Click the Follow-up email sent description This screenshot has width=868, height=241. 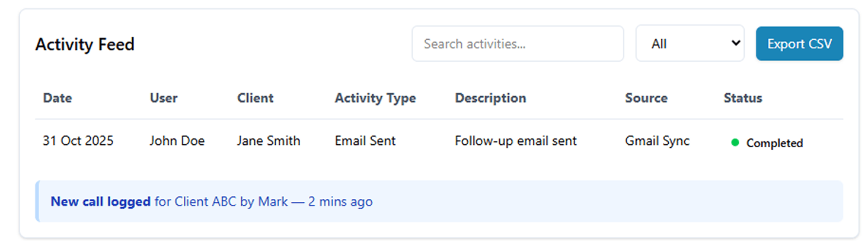(516, 141)
